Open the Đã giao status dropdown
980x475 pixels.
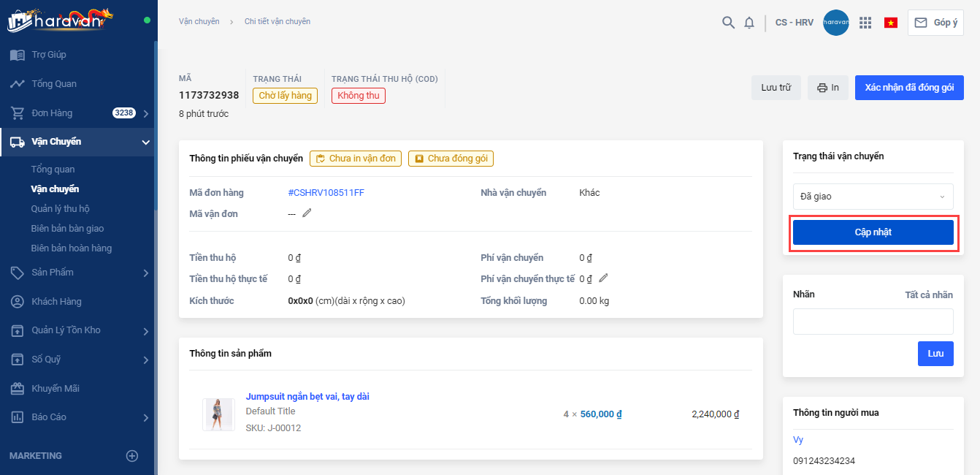(873, 197)
